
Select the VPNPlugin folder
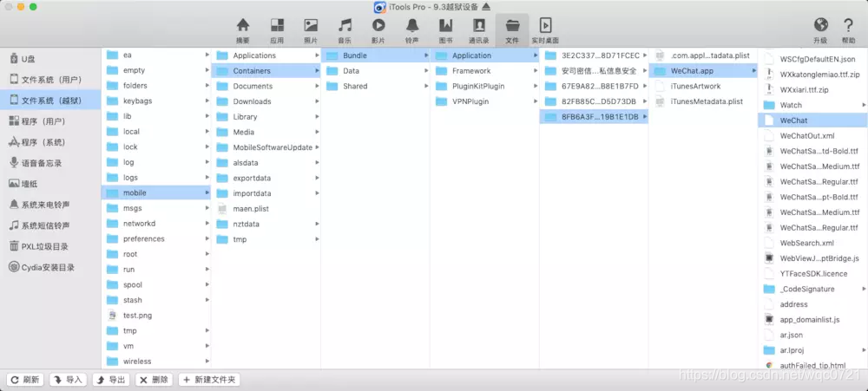[485, 101]
